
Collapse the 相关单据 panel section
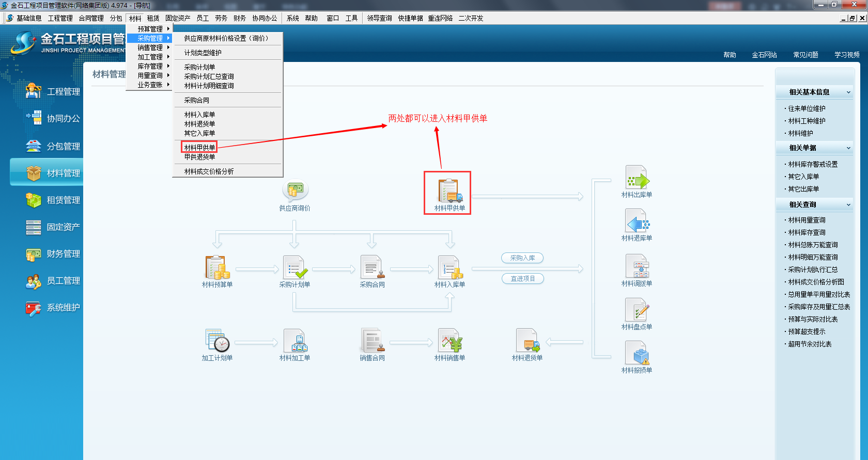click(x=848, y=148)
